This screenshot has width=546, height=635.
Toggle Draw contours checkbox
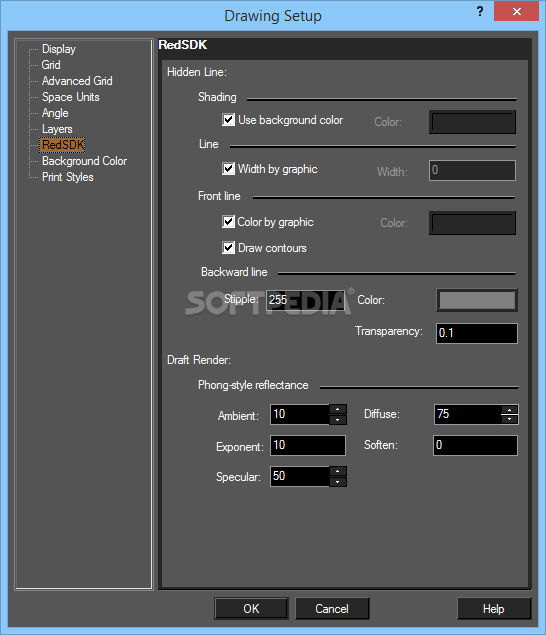[x=228, y=247]
